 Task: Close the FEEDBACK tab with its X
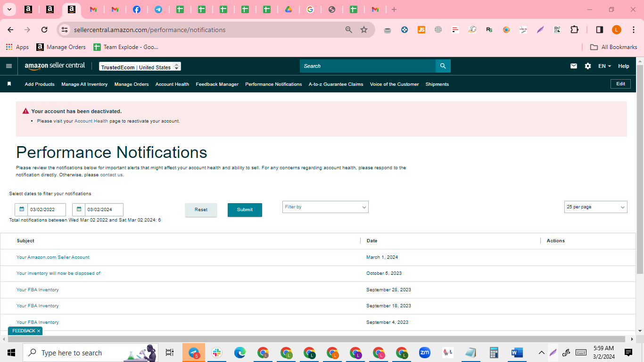point(39,331)
